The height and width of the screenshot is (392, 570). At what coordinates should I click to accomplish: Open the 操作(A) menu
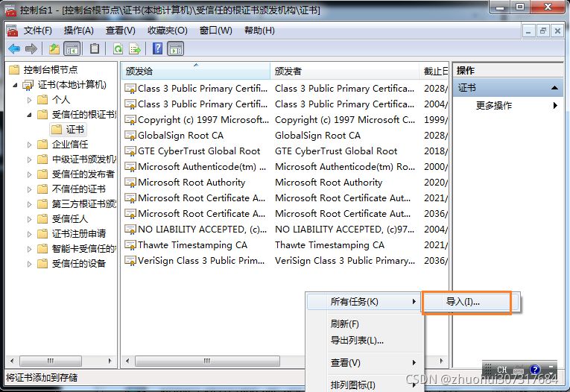[x=78, y=31]
